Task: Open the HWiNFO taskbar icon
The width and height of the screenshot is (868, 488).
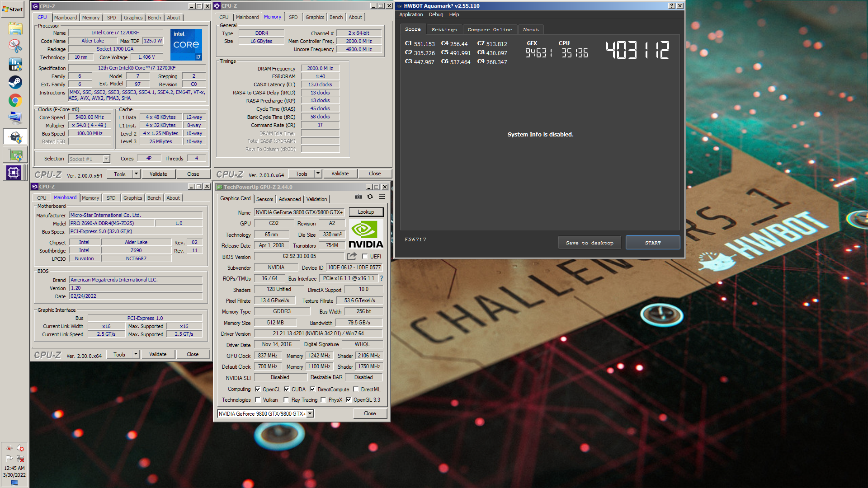Action: tap(15, 64)
